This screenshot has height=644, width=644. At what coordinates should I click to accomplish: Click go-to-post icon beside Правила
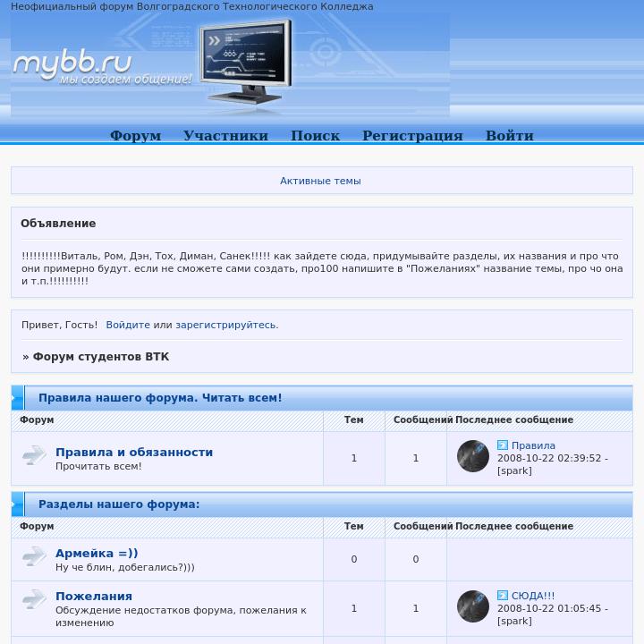(503, 445)
